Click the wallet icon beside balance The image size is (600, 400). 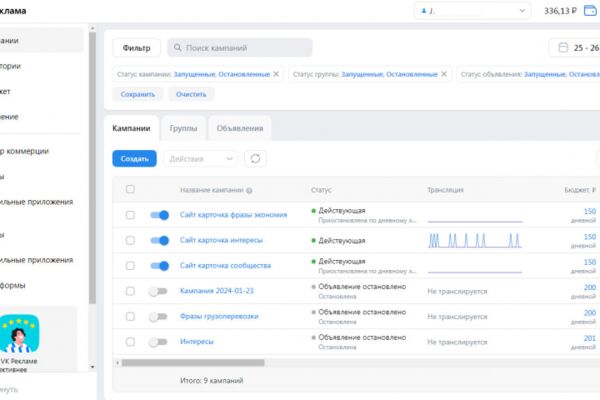pyautogui.click(x=590, y=11)
